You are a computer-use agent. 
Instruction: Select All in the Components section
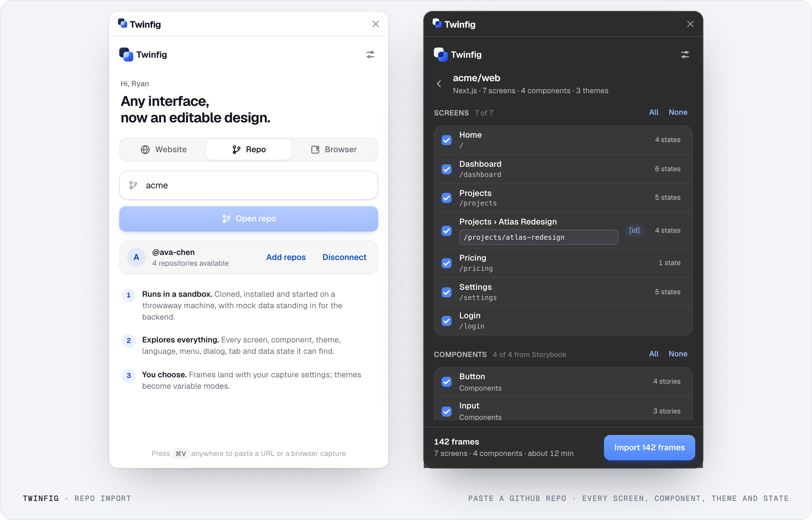654,354
